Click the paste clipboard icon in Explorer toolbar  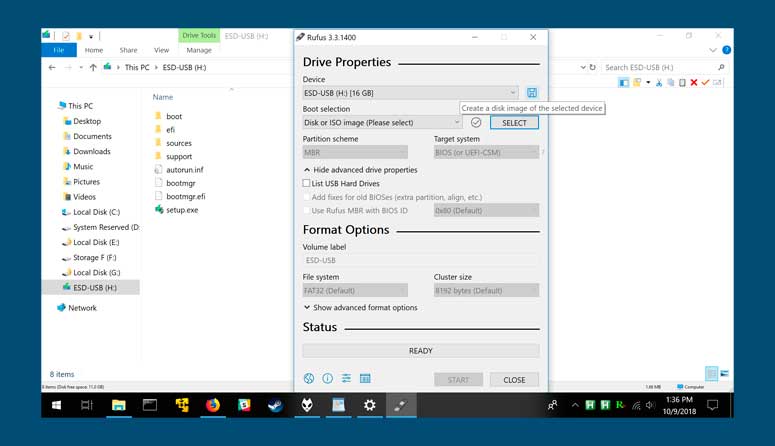[x=682, y=83]
